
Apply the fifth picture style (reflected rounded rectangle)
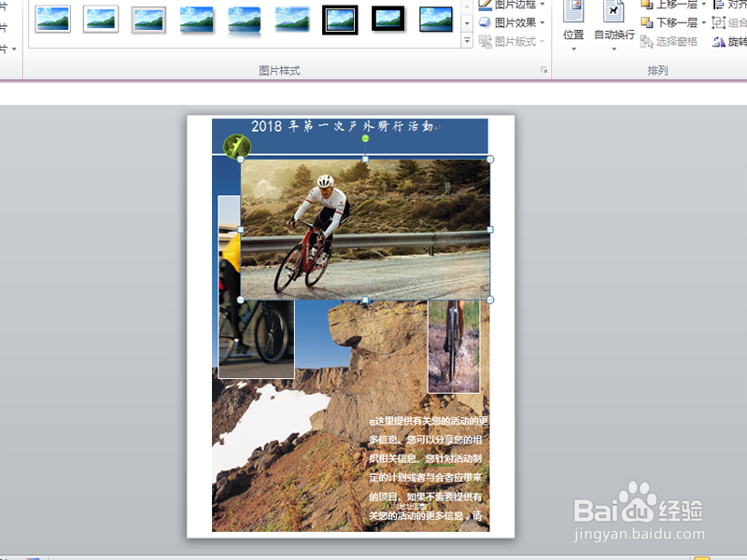pyautogui.click(x=245, y=21)
